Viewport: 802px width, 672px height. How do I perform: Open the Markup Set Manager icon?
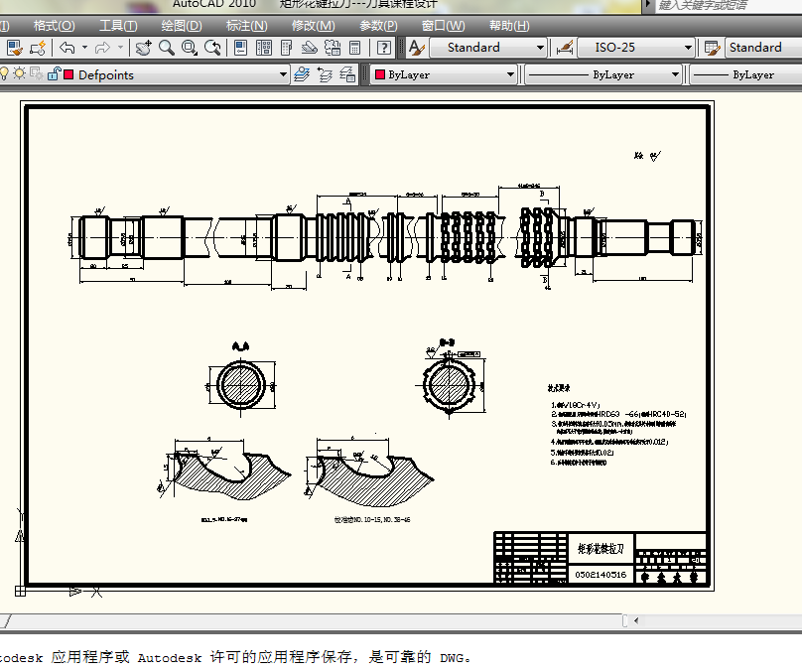[x=332, y=48]
